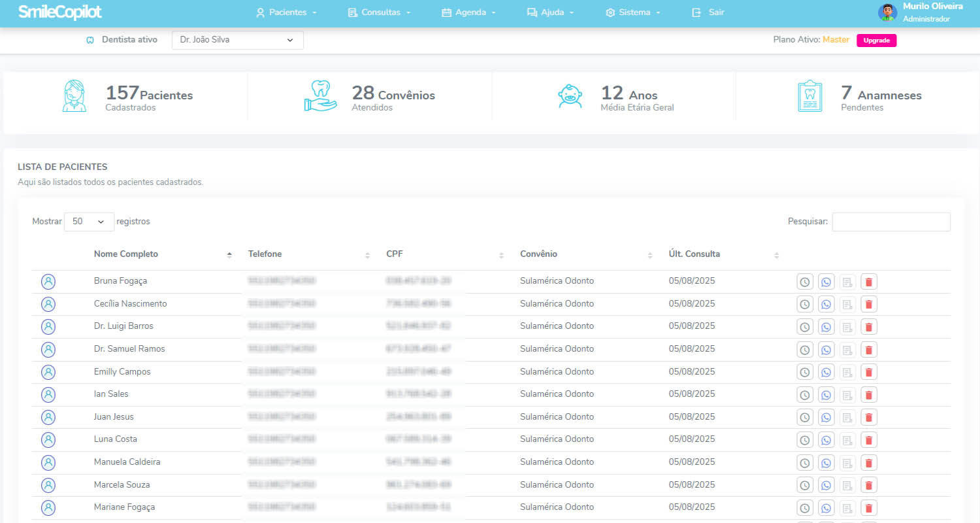Click the Anamneses Pendentes clipboard icon
The image size is (980, 523).
[809, 95]
